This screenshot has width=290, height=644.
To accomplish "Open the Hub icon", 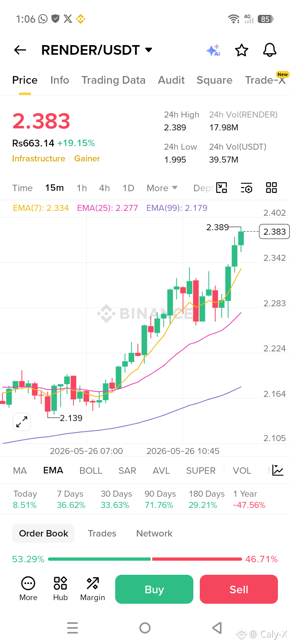I will (x=60, y=589).
